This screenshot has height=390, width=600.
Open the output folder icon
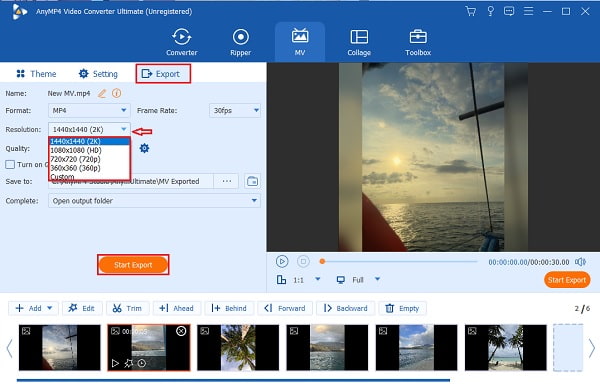pos(252,181)
